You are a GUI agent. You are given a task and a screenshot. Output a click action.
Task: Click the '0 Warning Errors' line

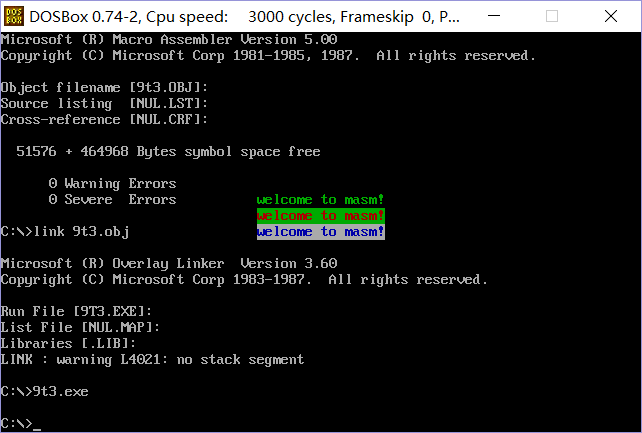113,184
